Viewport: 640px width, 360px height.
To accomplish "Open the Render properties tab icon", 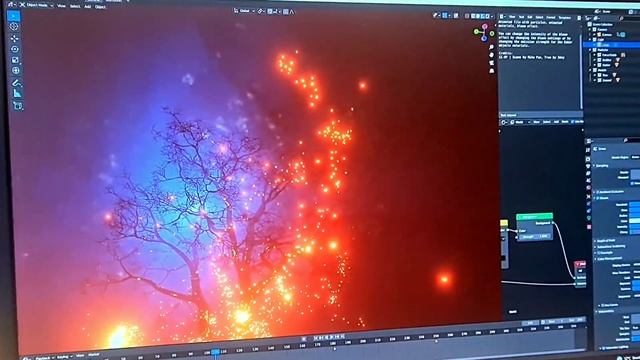I will tap(588, 159).
